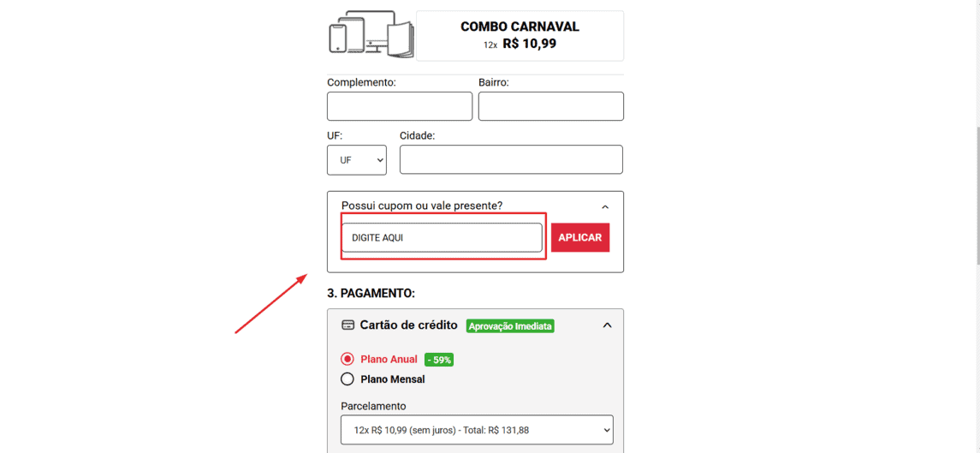Viewport: 980px width, 453px height.
Task: Focus the Cidade input field
Action: pos(511,159)
